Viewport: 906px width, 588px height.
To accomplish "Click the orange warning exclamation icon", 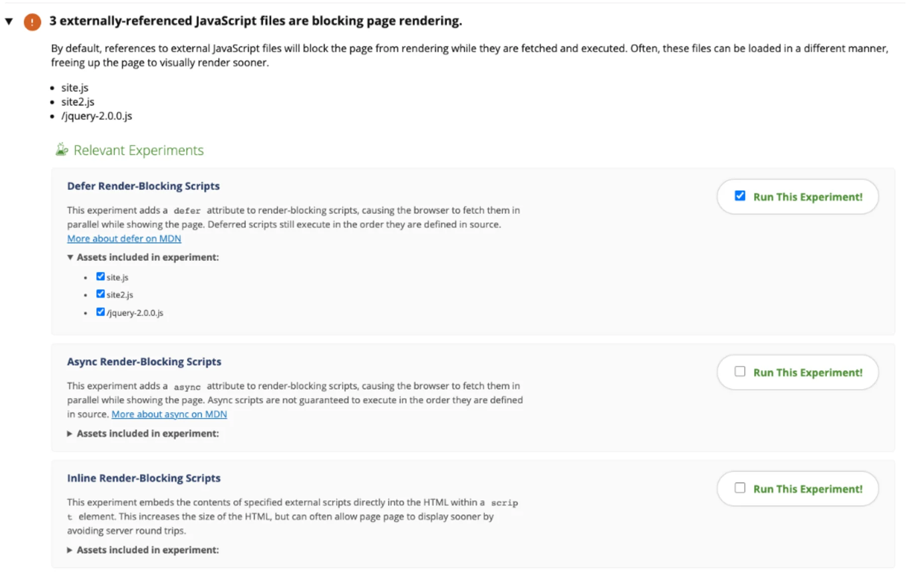I will pyautogui.click(x=32, y=21).
